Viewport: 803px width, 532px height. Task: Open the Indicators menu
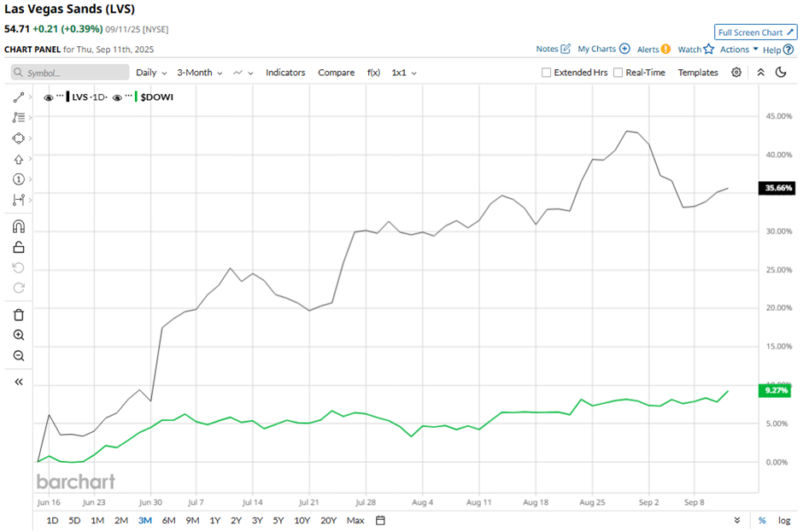tap(285, 73)
